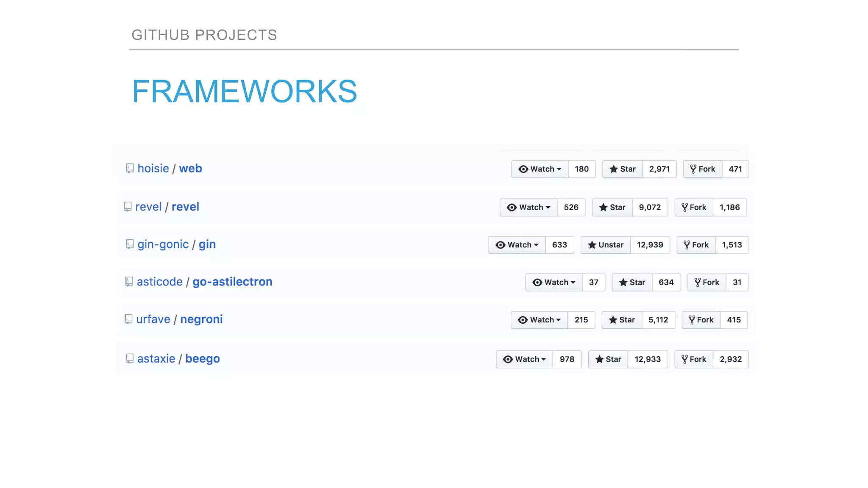The image size is (868, 488).
Task: Unstar the gin-gonic / gin repository
Action: click(x=606, y=245)
